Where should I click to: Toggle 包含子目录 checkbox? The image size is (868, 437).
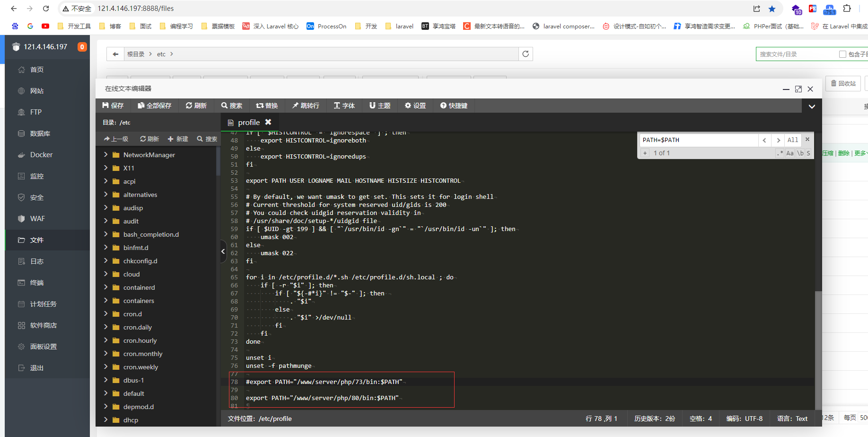coord(842,54)
